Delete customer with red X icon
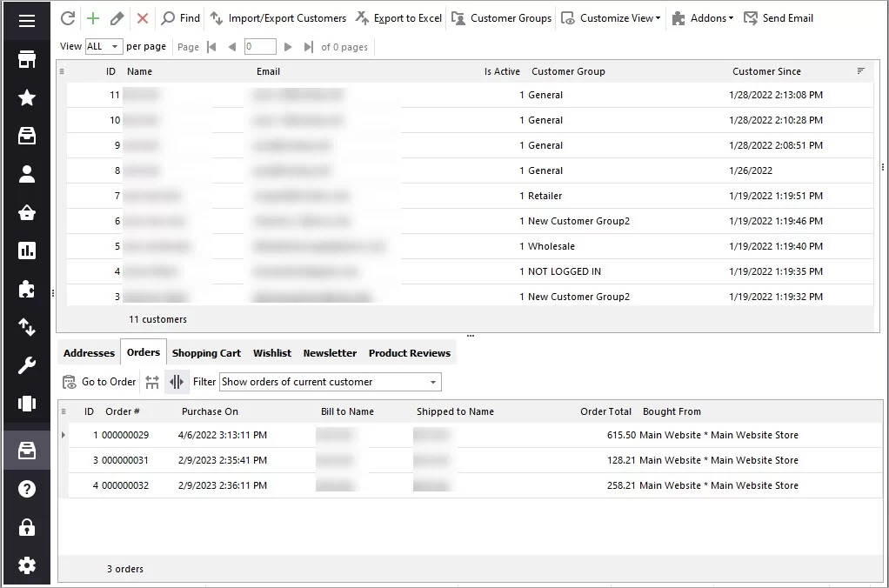The image size is (889, 588). (x=143, y=18)
